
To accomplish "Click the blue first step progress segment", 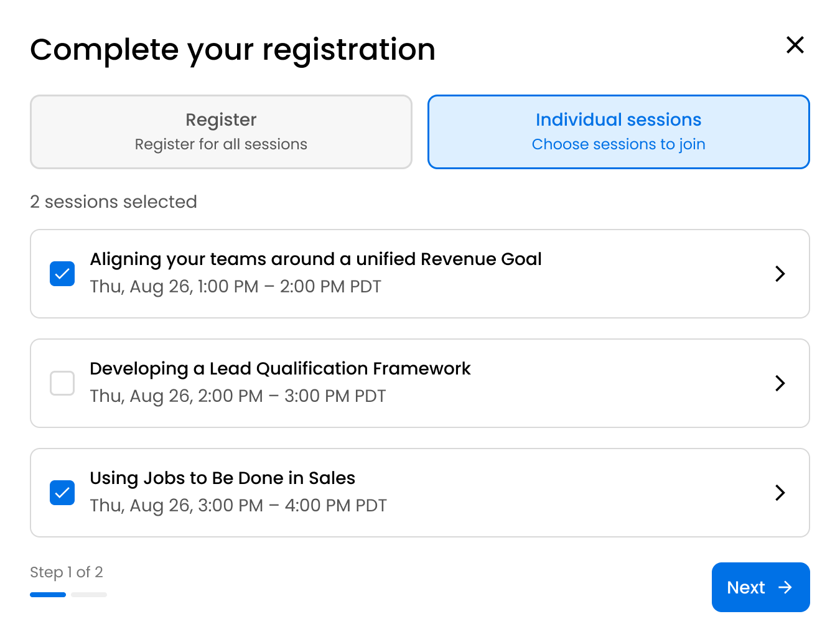I will point(48,595).
